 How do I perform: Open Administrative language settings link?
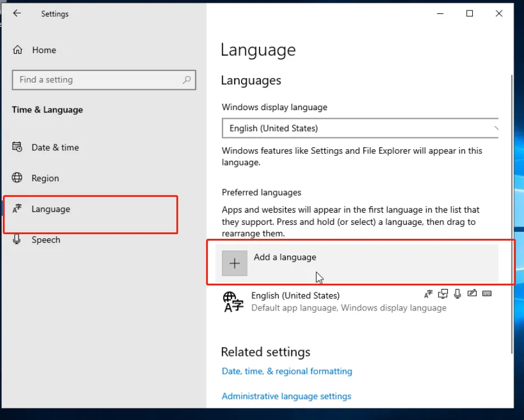pos(286,396)
